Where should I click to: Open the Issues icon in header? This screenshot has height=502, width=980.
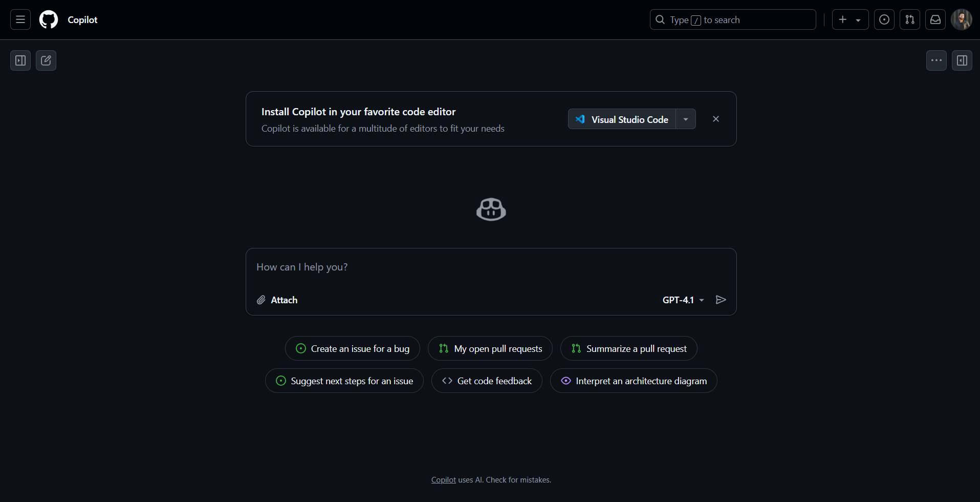(x=884, y=19)
